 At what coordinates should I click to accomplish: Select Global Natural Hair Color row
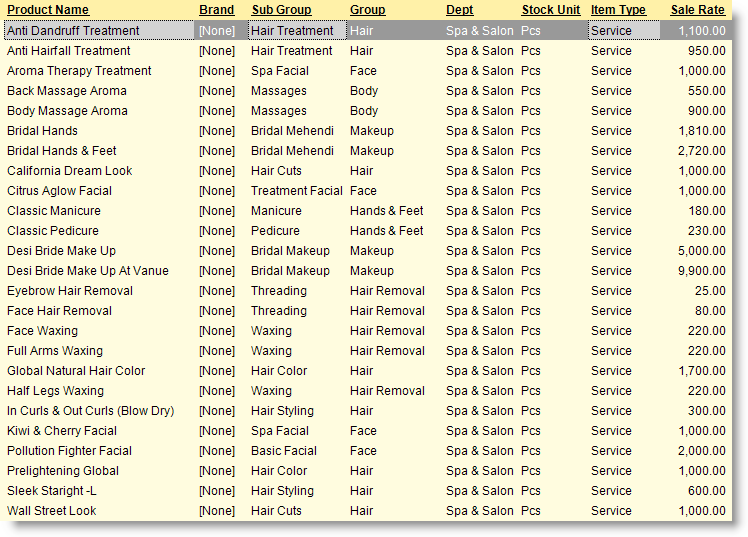click(x=367, y=371)
